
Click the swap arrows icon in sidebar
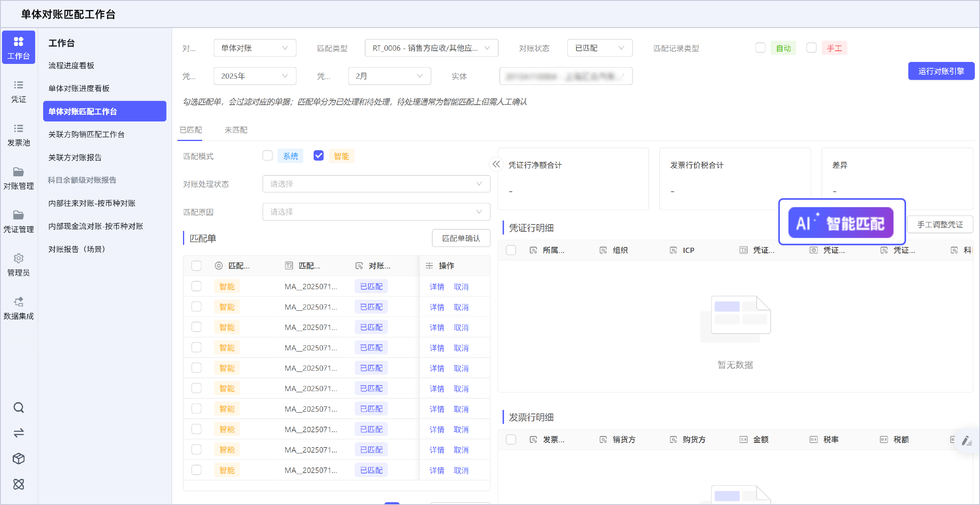click(18, 433)
